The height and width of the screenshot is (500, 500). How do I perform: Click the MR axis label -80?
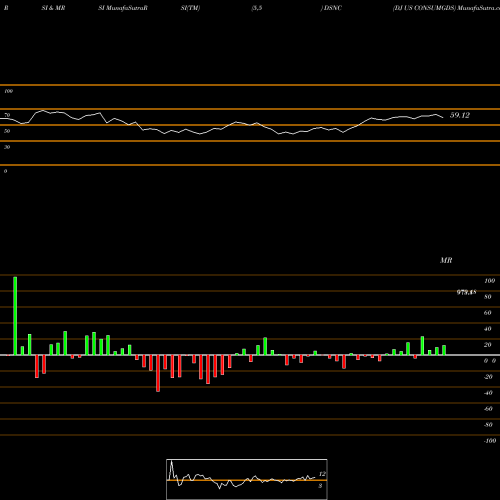point(488,425)
